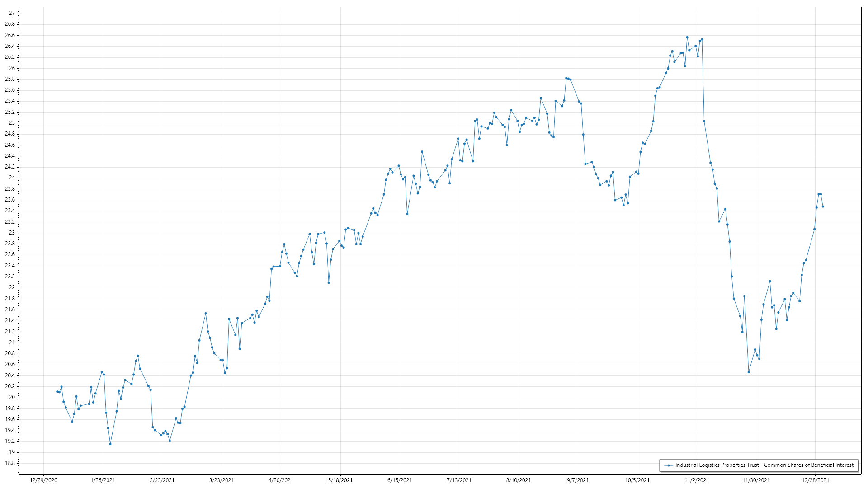Click the highest data point near 26.6
Screen dimensions: 868x488
(687, 38)
